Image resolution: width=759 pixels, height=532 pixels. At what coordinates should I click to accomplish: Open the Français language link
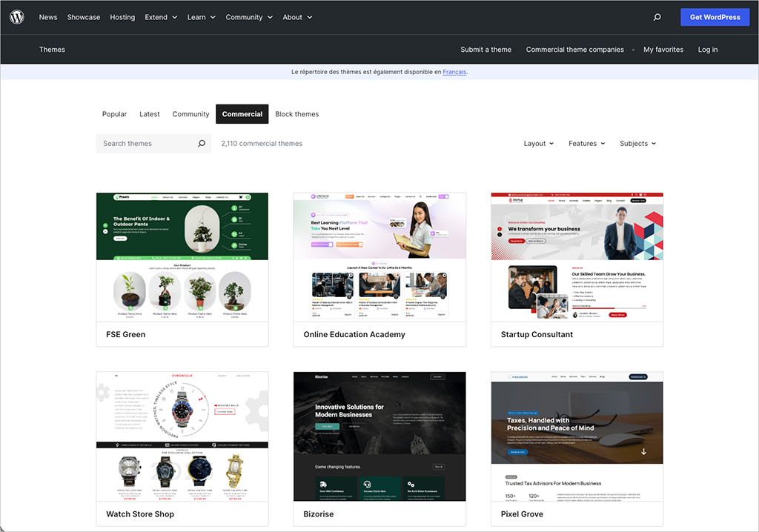454,72
